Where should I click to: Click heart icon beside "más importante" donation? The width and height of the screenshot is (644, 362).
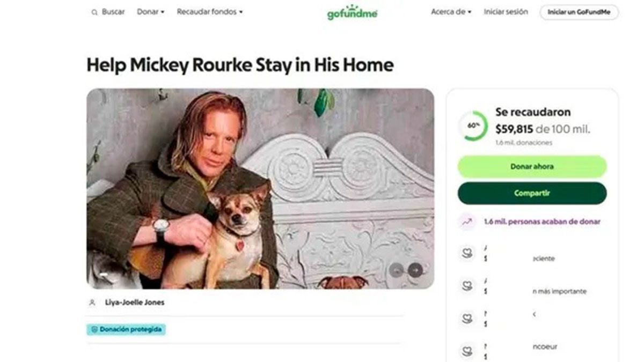click(x=467, y=286)
